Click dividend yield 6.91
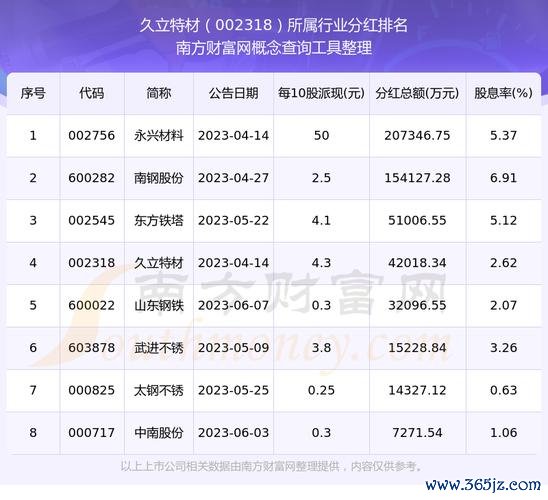The width and height of the screenshot is (548, 500). (x=503, y=178)
